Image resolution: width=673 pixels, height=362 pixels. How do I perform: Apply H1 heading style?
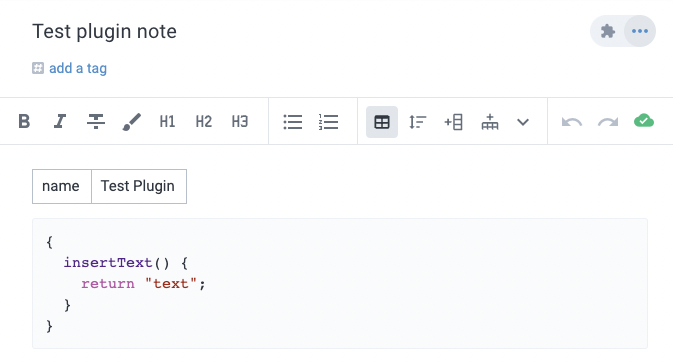(167, 122)
